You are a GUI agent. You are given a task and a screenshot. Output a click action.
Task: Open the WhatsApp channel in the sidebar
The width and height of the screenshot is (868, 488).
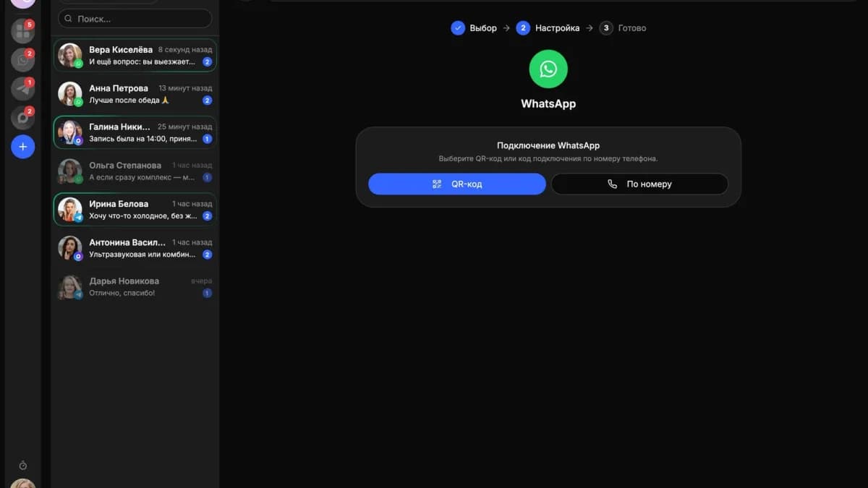click(22, 59)
